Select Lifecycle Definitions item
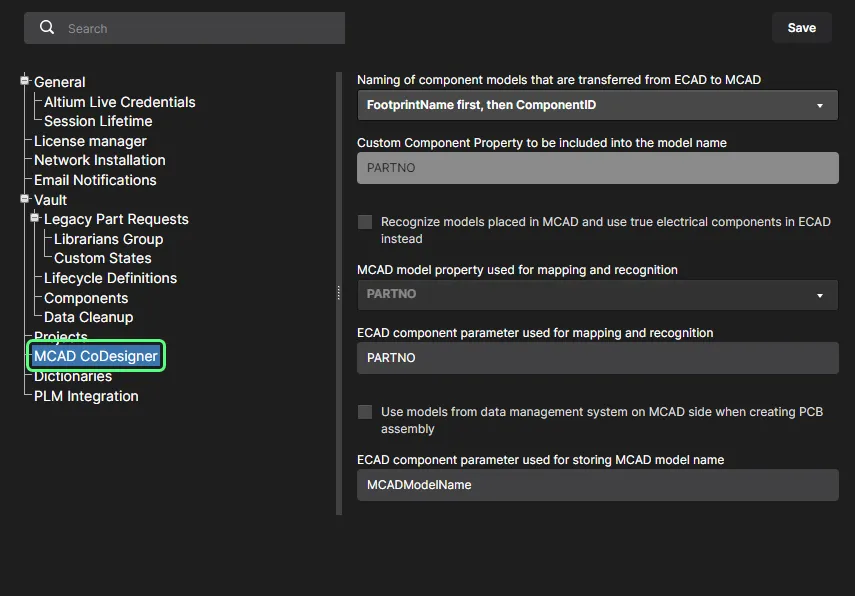Viewport: 855px width, 596px height. pyautogui.click(x=110, y=278)
